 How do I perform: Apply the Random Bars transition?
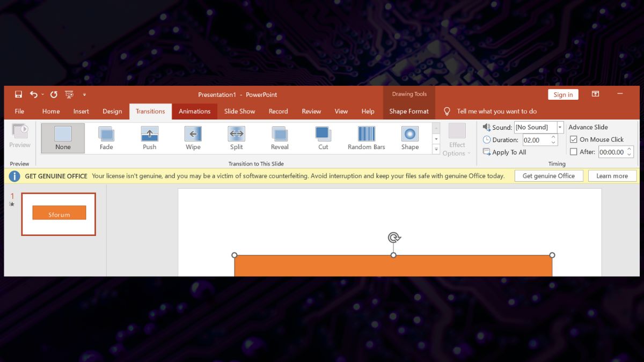click(367, 138)
